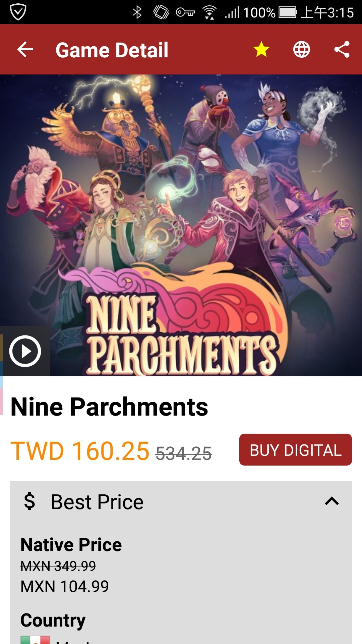
Task: Open the globe region icon
Action: pos(302,50)
